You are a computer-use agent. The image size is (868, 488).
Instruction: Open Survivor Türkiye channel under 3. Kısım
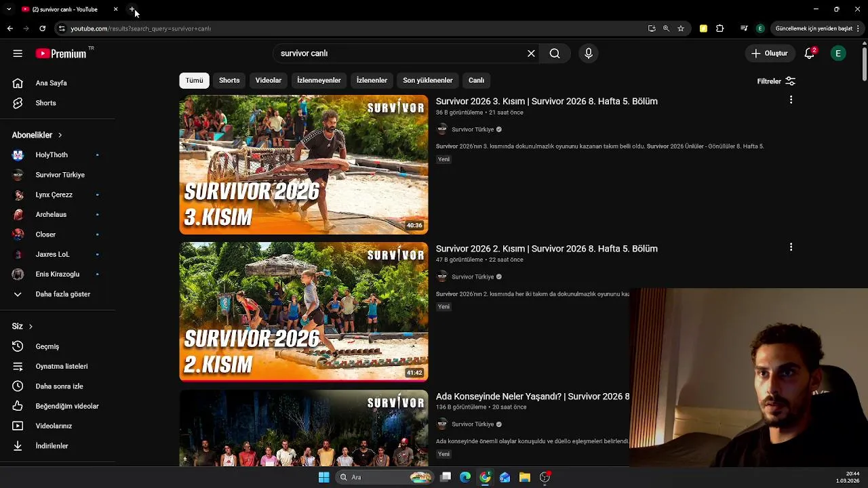pyautogui.click(x=473, y=129)
